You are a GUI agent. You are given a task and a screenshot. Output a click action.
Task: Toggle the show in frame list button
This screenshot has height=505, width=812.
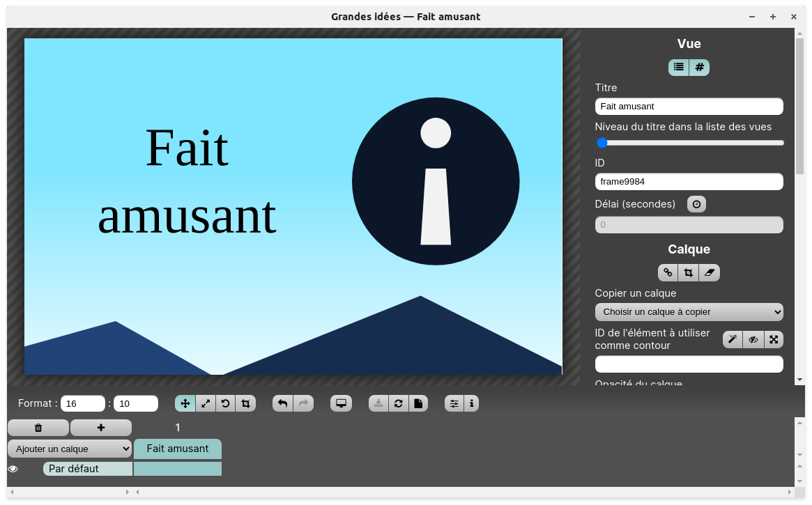(x=678, y=67)
